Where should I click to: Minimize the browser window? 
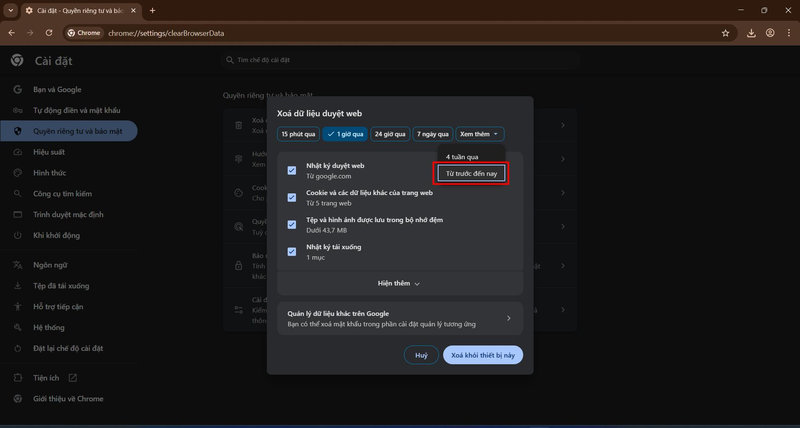[740, 10]
